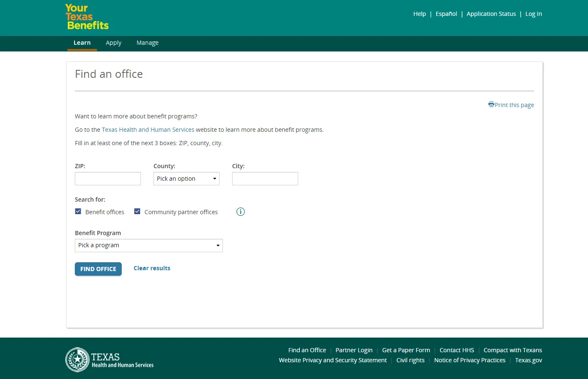This screenshot has height=379, width=588.
Task: Open the Apply tab
Action: [113, 43]
